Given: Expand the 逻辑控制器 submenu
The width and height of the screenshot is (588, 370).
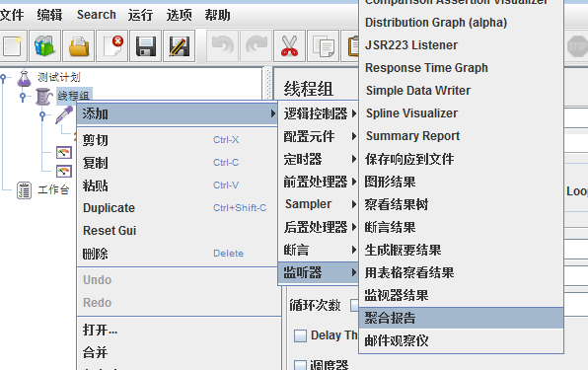Looking at the screenshot, I should pos(319,113).
